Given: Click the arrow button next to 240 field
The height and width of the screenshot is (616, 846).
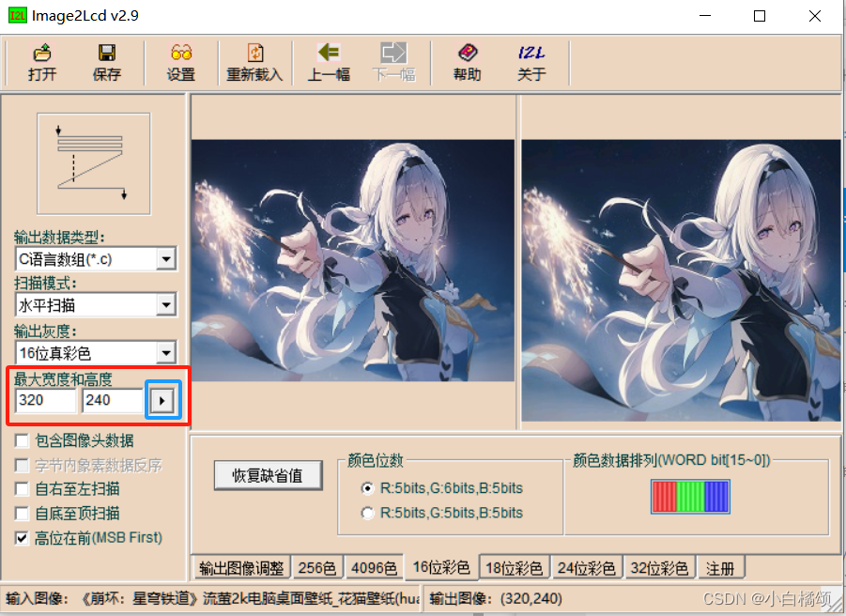Looking at the screenshot, I should click(162, 400).
